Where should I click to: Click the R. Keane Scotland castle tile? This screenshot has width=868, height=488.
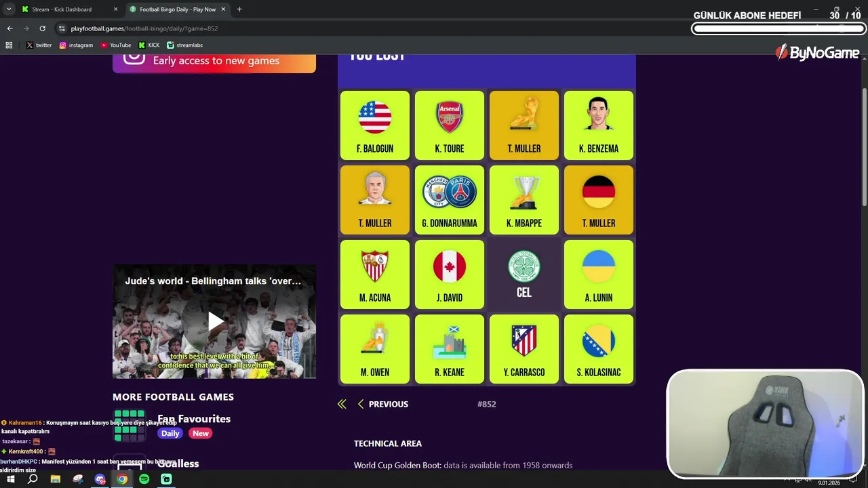(x=450, y=349)
